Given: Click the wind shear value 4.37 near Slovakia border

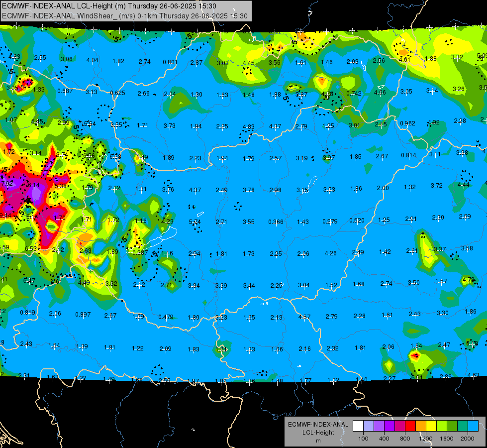Looking at the screenshot, I should [x=275, y=126].
